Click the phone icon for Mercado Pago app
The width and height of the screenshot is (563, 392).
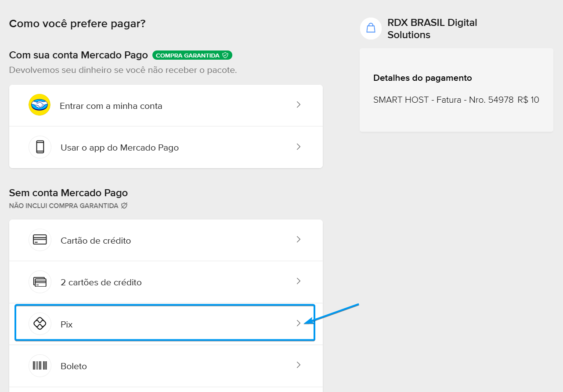pos(40,147)
